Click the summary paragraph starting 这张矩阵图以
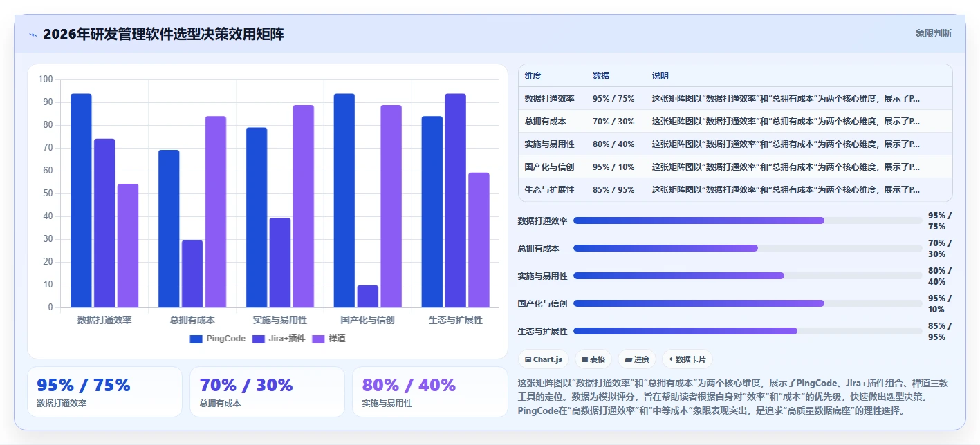The height and width of the screenshot is (445, 980). point(732,396)
